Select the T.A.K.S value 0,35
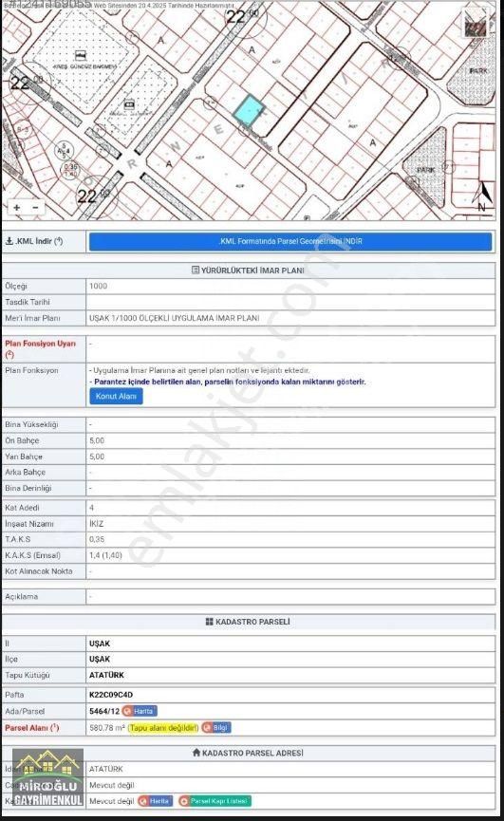 click(97, 539)
